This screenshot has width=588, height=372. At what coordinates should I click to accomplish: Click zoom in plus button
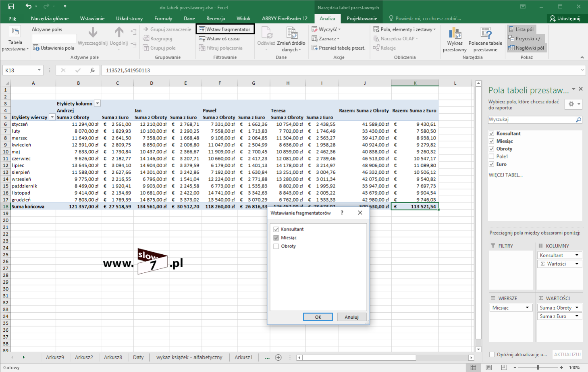coord(561,368)
